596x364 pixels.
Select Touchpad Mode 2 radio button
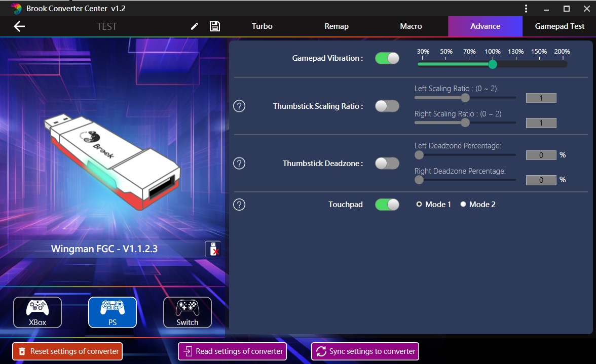pos(463,204)
